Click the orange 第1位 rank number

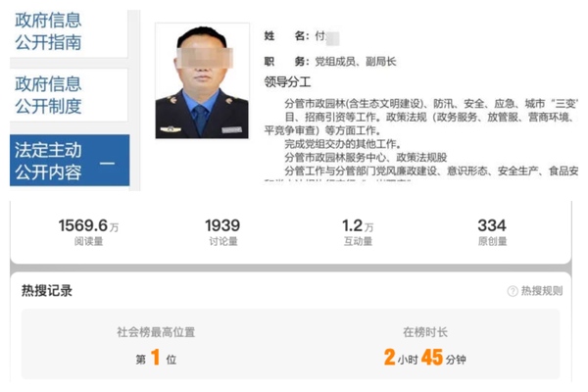coord(157,359)
